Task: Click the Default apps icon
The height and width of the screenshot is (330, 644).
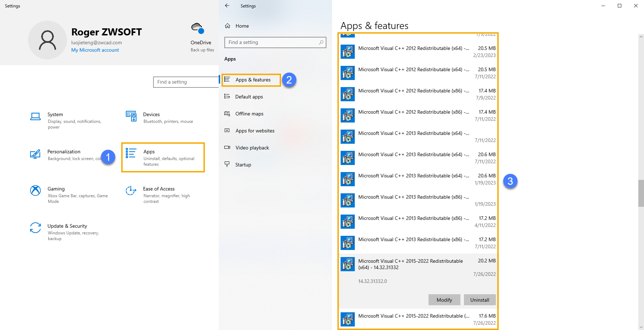Action: tap(227, 96)
